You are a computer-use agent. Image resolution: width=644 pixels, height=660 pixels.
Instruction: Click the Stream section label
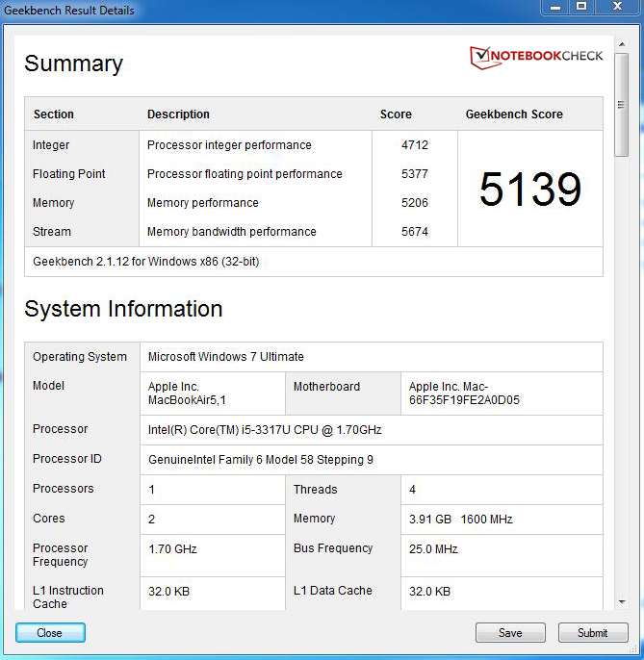[52, 232]
